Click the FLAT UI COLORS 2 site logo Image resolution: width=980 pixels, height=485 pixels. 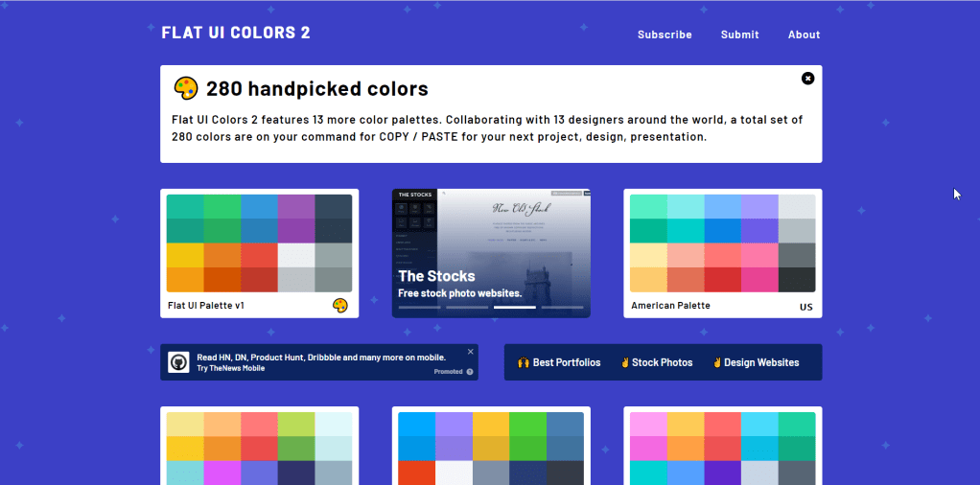[236, 33]
